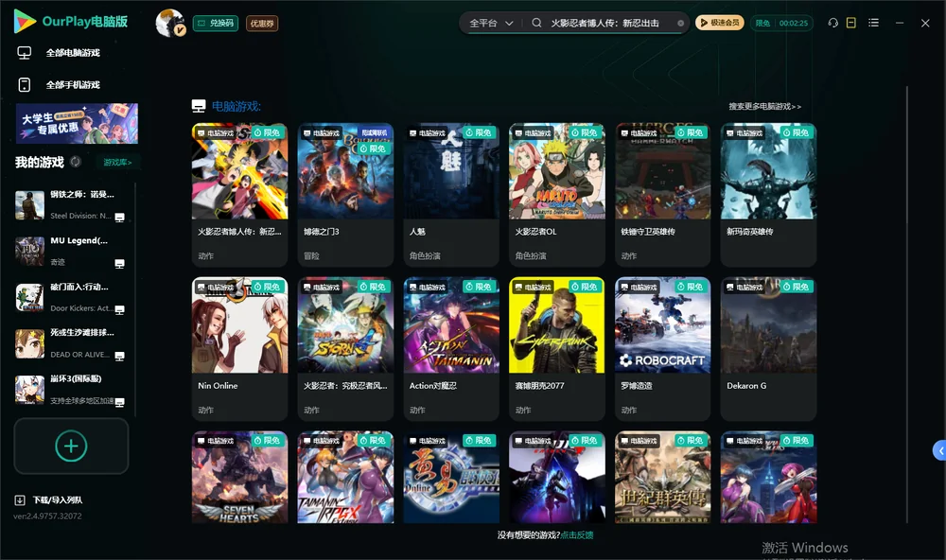This screenshot has height=560, width=946.
Task: Open 搜索更多电脑游戏>> link
Action: (x=764, y=107)
